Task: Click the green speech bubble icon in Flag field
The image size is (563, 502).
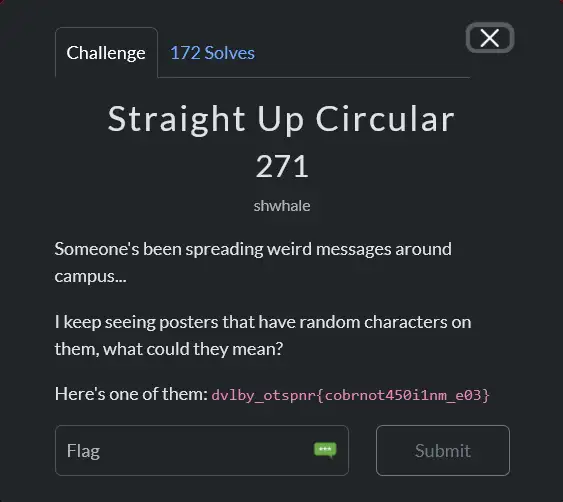Action: pos(325,450)
